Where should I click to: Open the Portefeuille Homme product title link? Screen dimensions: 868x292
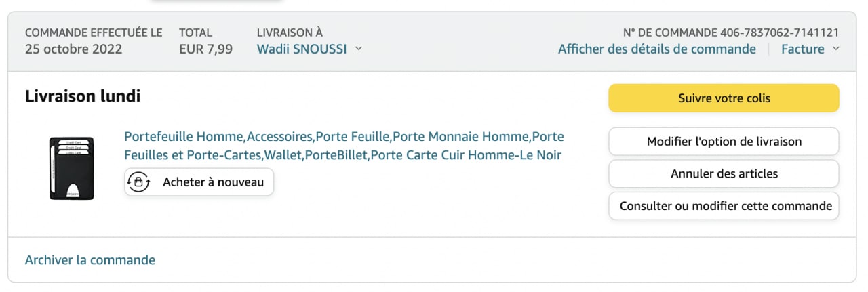point(344,146)
